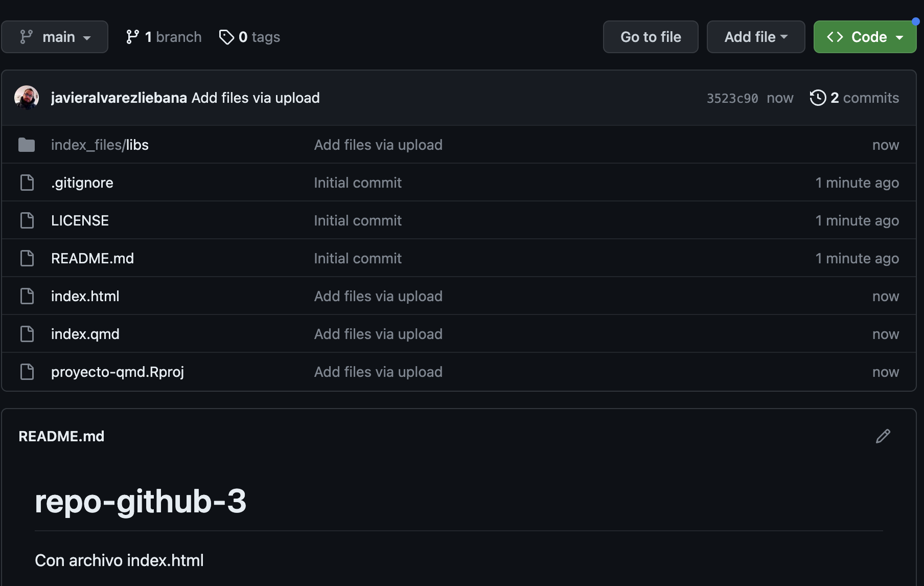The image size is (924, 586).
Task: Click commit hash 3523c90
Action: pos(732,98)
